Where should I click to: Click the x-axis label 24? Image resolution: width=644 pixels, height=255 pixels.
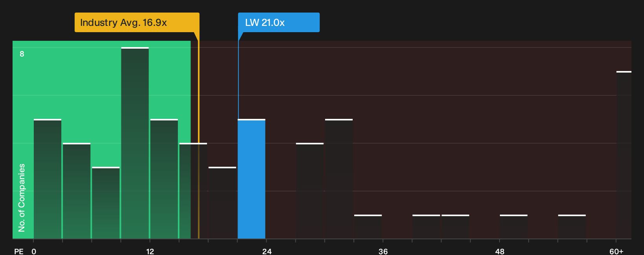(267, 251)
